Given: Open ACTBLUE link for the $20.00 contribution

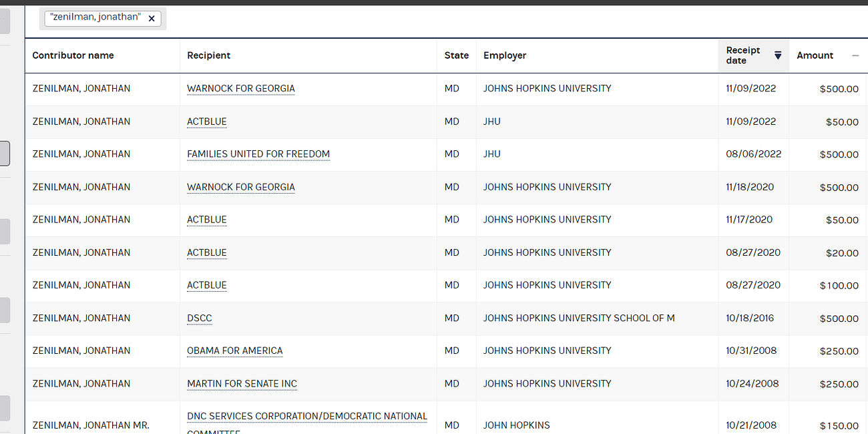Looking at the screenshot, I should (207, 252).
